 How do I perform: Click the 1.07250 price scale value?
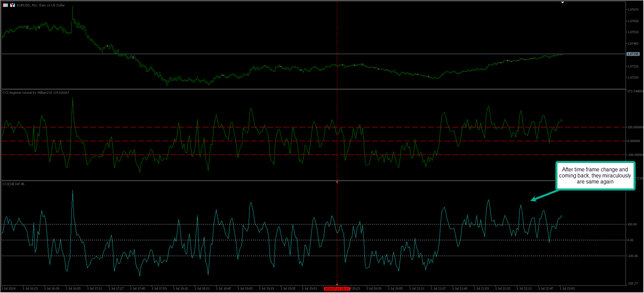tap(633, 77)
